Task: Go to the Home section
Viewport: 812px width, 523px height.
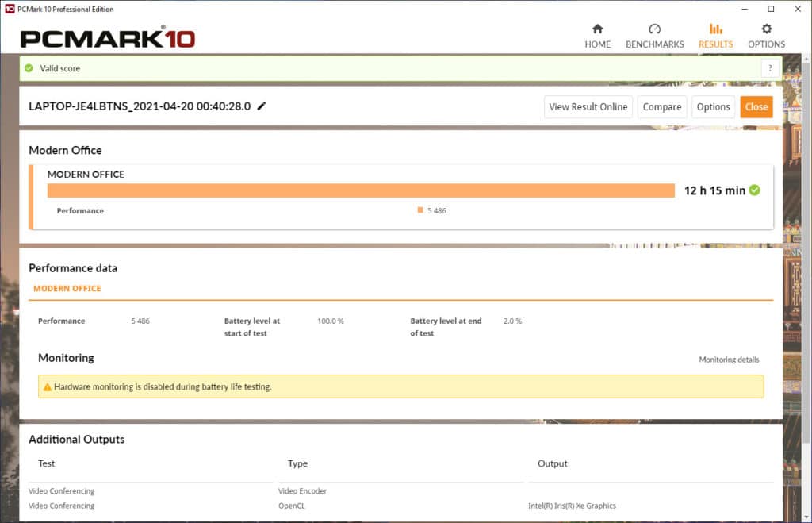Action: coord(598,37)
